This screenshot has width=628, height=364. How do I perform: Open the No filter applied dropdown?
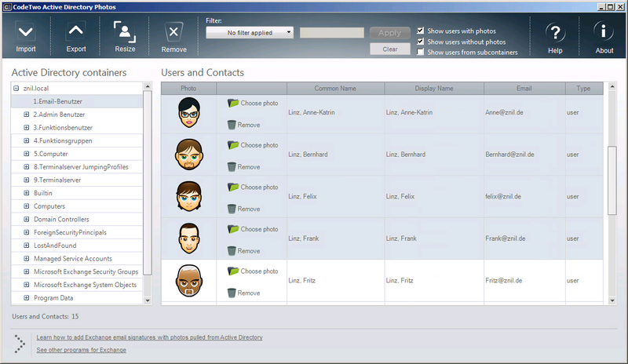click(250, 33)
